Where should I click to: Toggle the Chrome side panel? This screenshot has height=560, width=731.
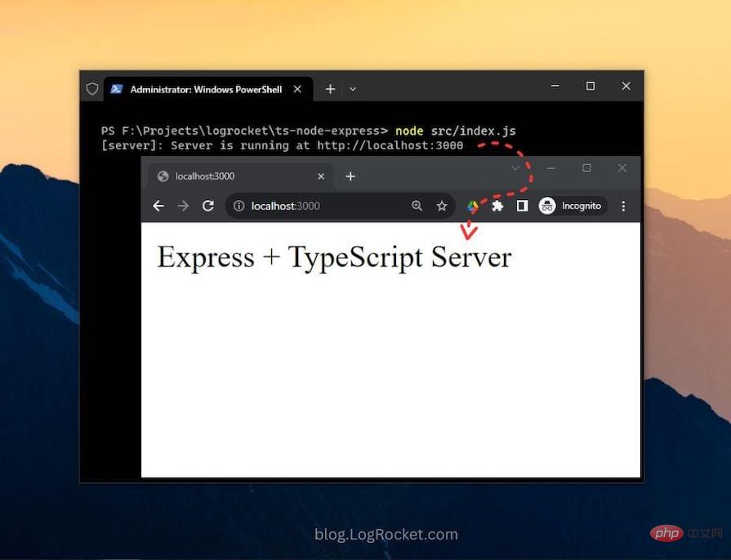522,206
